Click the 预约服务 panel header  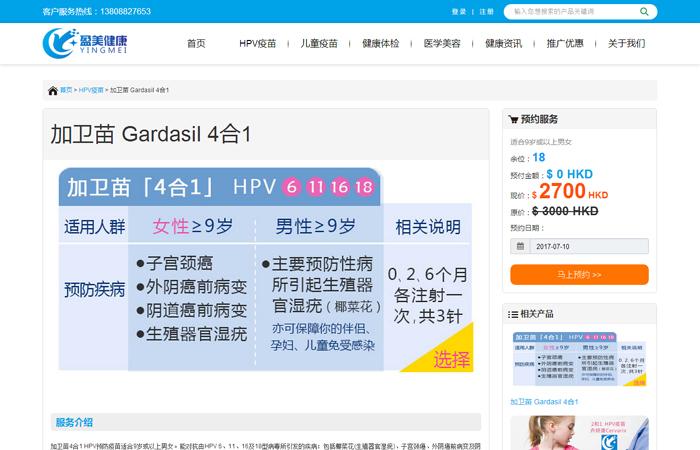pos(579,119)
